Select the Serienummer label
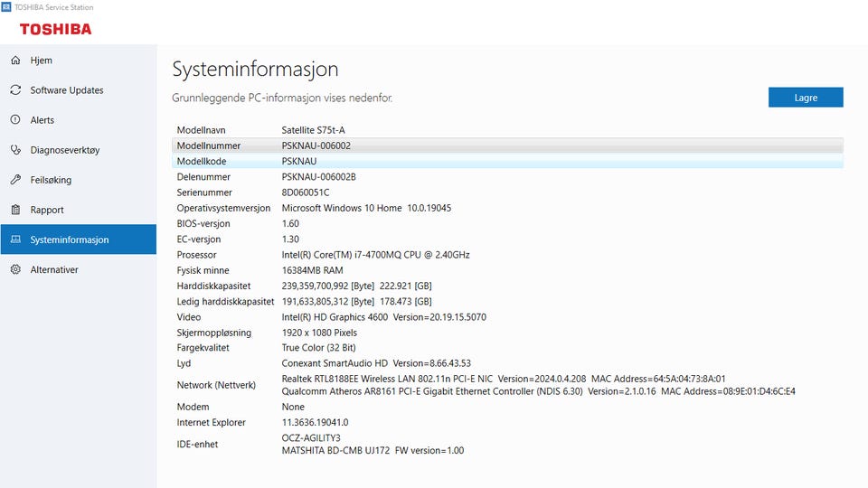The width and height of the screenshot is (868, 488). tap(204, 192)
